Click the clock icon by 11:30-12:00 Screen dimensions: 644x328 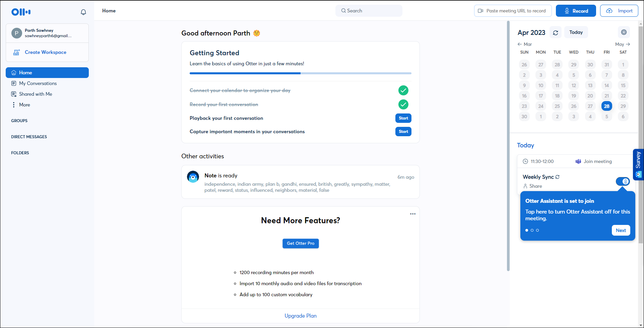tap(525, 161)
